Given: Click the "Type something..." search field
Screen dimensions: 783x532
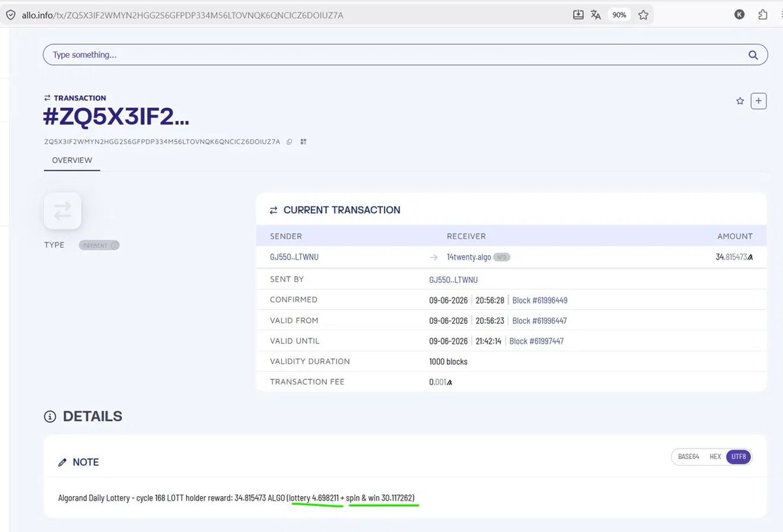Looking at the screenshot, I should [x=405, y=55].
